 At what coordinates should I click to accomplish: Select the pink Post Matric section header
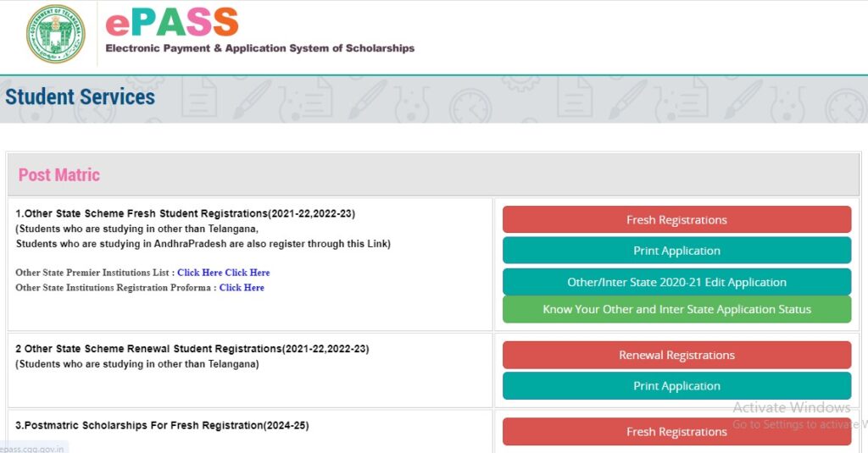[59, 175]
